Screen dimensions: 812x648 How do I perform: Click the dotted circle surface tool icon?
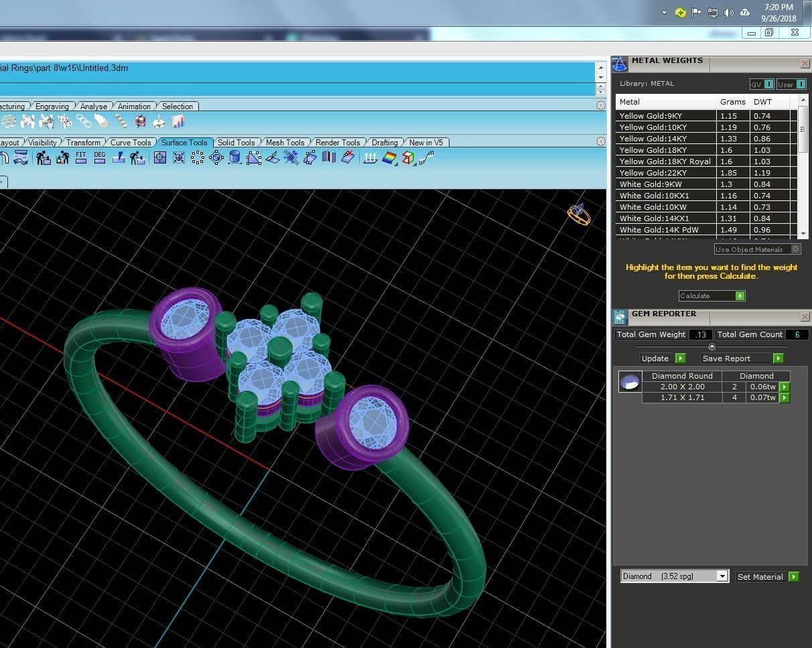point(198,157)
